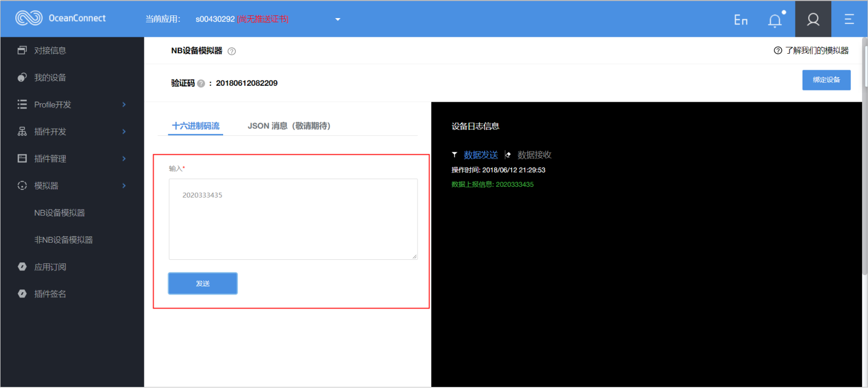Switch to the JSON 消息 tab
Screen dimensions: 868x388
[x=289, y=126]
